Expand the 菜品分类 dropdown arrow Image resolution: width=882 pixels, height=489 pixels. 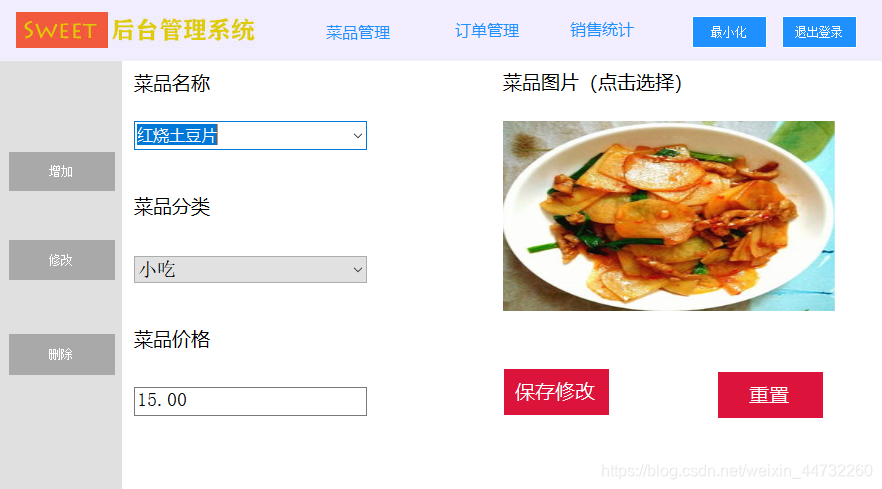coord(357,270)
